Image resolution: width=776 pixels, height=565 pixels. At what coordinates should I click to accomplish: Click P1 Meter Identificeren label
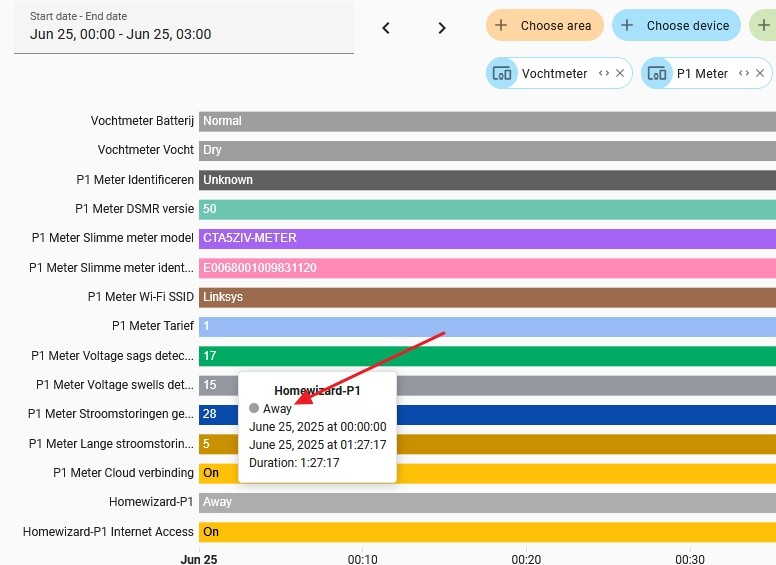pos(135,180)
